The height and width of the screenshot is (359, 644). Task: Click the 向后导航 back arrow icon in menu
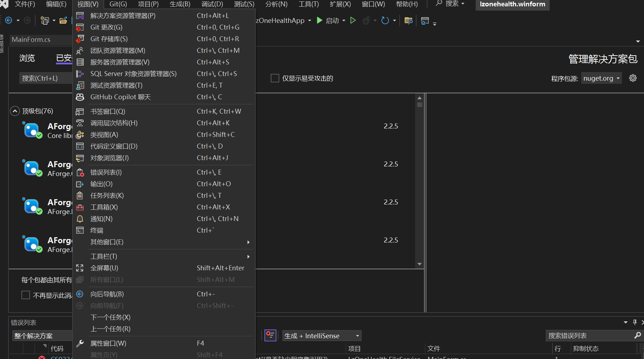click(80, 294)
